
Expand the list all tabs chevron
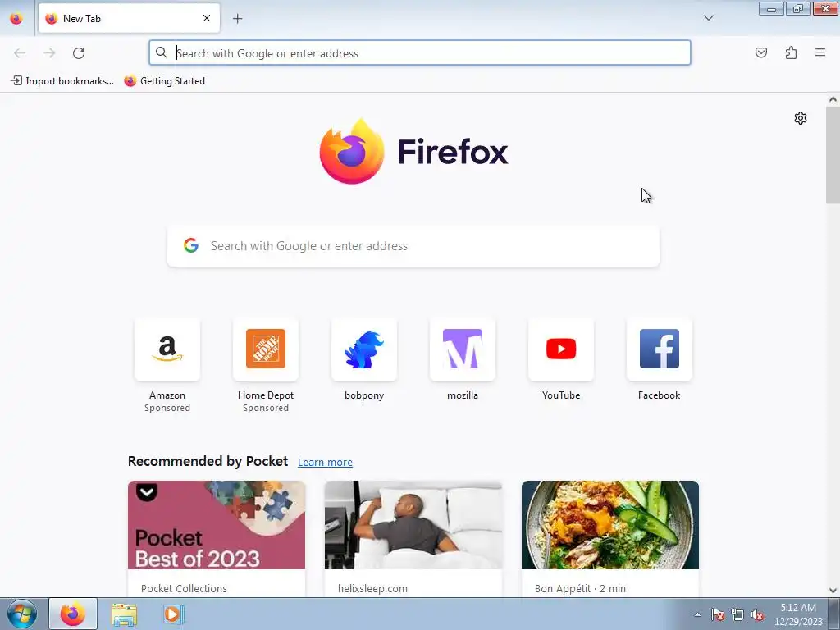tap(708, 18)
